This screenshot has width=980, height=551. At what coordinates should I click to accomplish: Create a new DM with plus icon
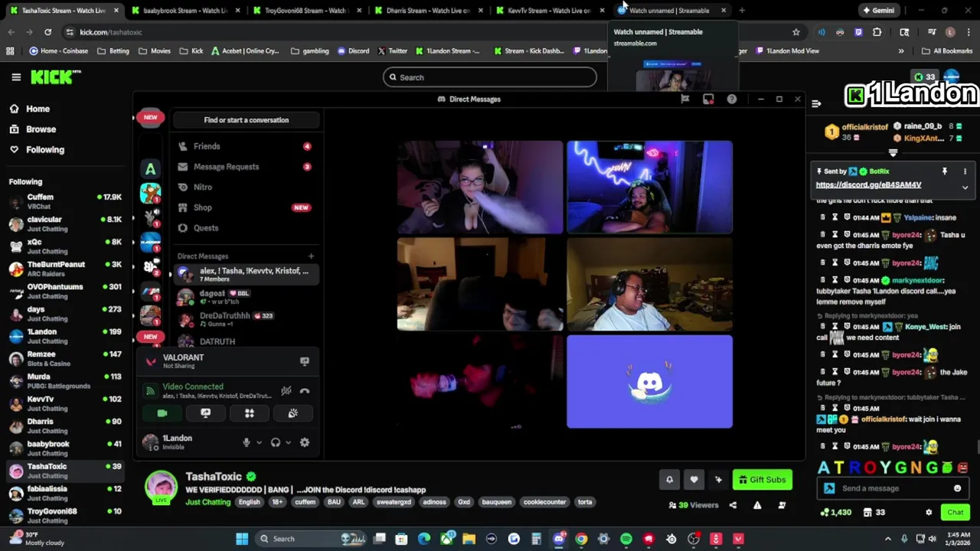point(311,256)
